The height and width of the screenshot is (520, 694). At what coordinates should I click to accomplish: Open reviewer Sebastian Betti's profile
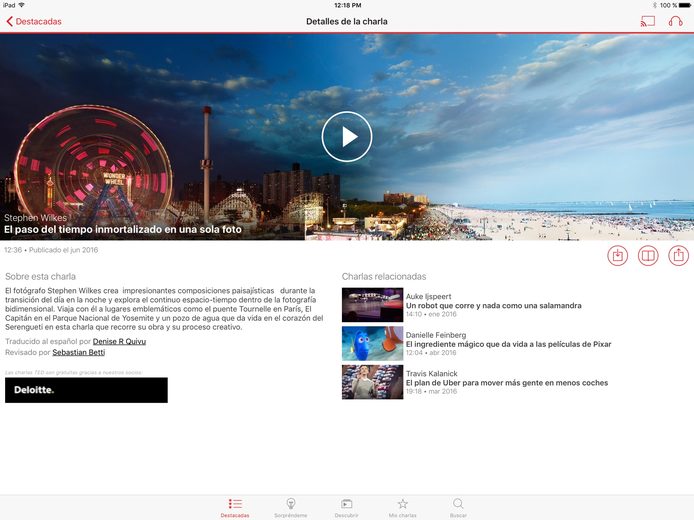pos(79,352)
